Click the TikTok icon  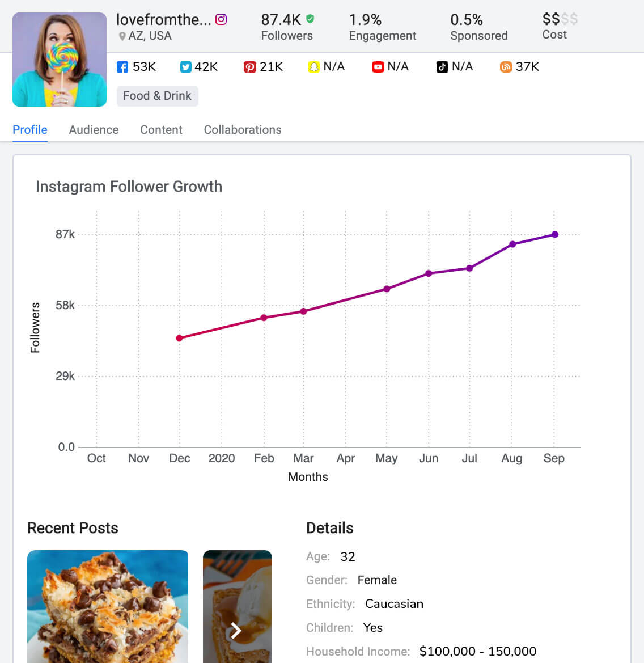[x=442, y=67]
